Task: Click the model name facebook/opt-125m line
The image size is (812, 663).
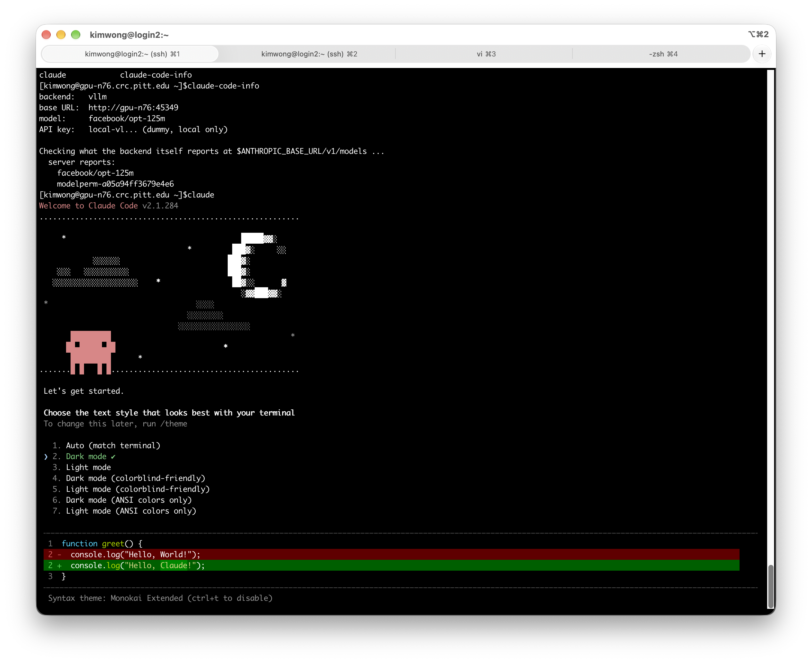Action: point(102,118)
